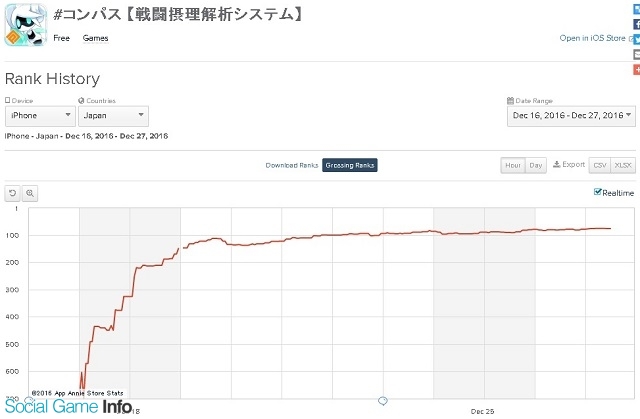The height and width of the screenshot is (419, 640).
Task: Expand the Date Range picker
Action: pyautogui.click(x=571, y=116)
